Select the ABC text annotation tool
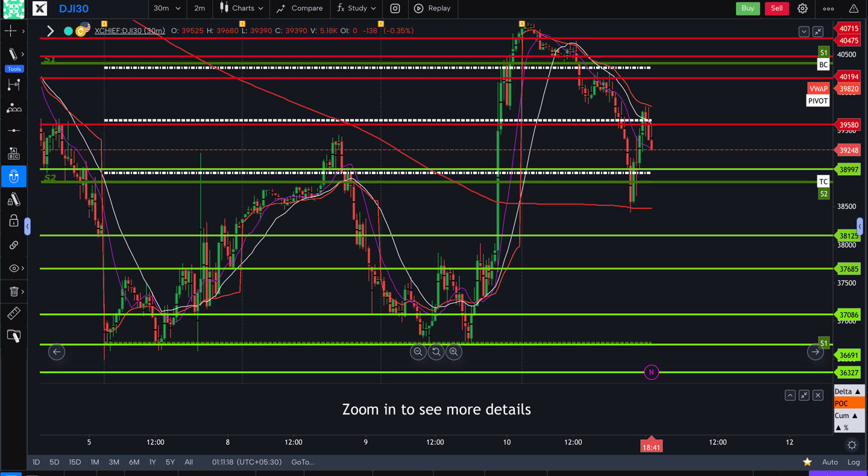The height and width of the screenshot is (476, 868). point(13,154)
